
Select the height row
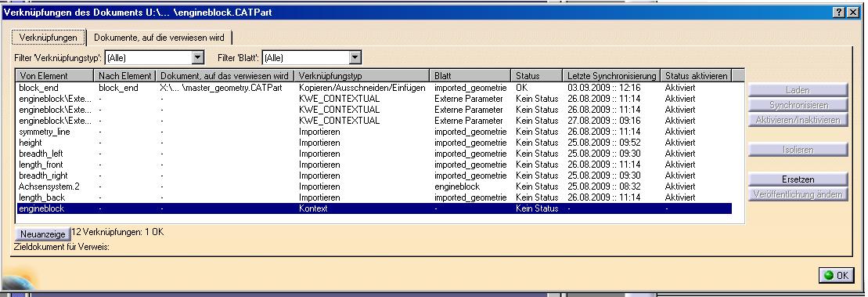click(x=373, y=143)
